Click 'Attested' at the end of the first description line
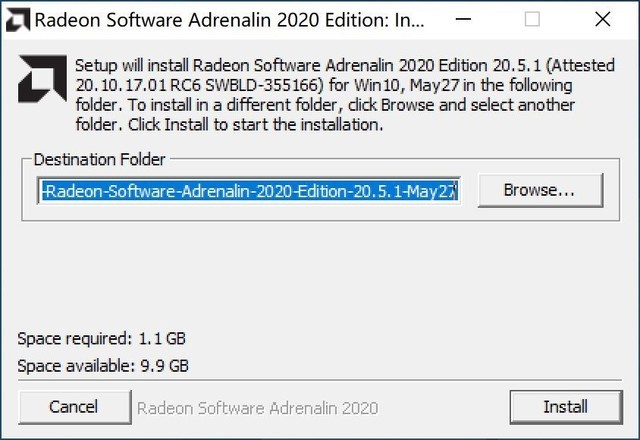This screenshot has width=640, height=440. pyautogui.click(x=582, y=65)
